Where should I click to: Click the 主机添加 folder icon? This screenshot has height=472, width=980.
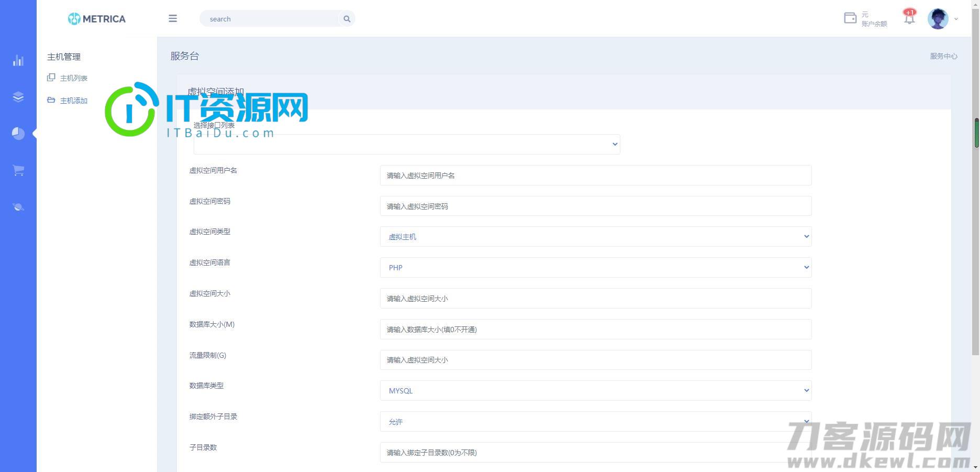(51, 100)
